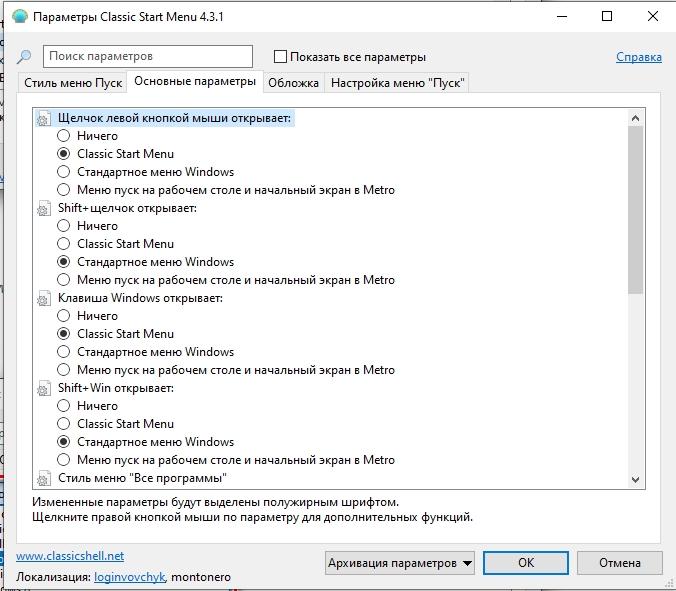Open the 'loginvovchyk' localization link
Screen dimensions: 676x591
tap(129, 577)
